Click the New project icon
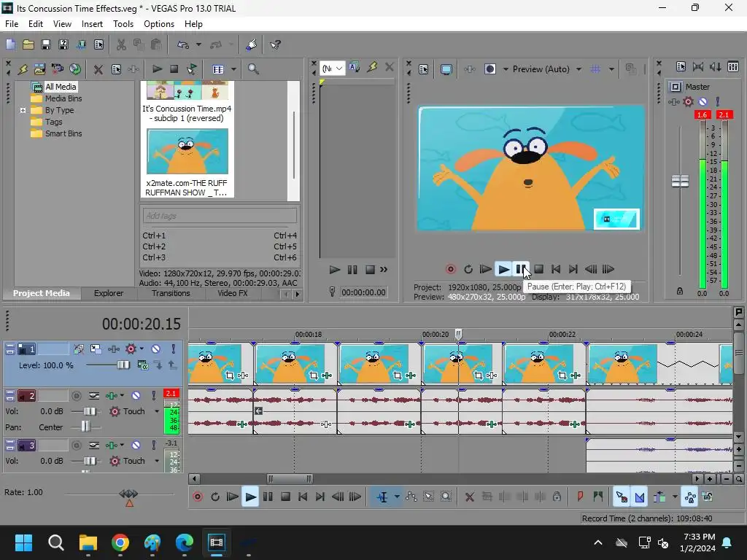Image resolution: width=747 pixels, height=560 pixels. (x=10, y=44)
